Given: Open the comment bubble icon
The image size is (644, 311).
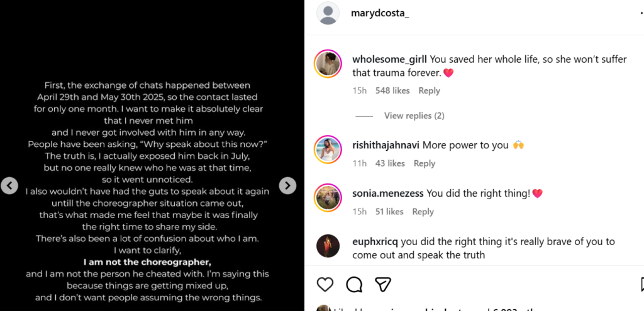Looking at the screenshot, I should (354, 285).
